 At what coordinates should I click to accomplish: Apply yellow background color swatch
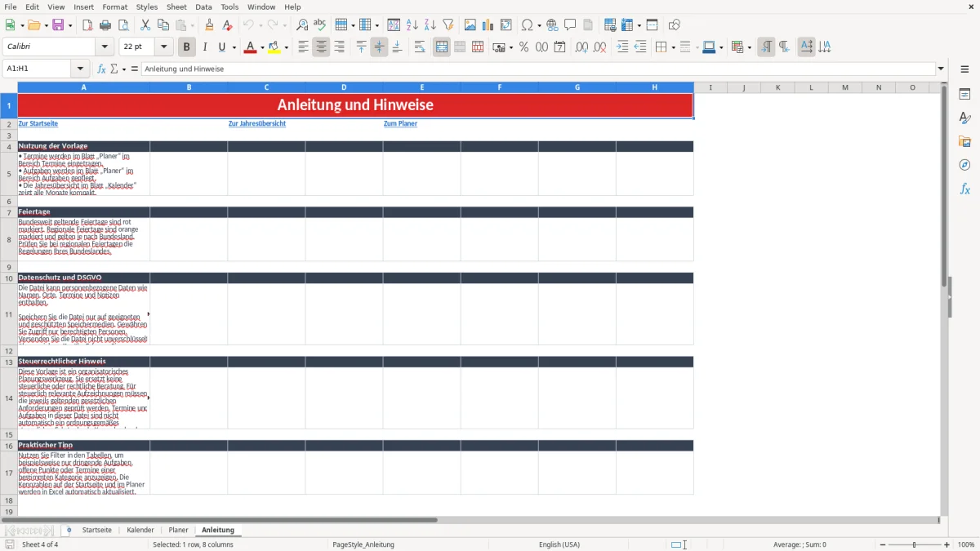274,47
